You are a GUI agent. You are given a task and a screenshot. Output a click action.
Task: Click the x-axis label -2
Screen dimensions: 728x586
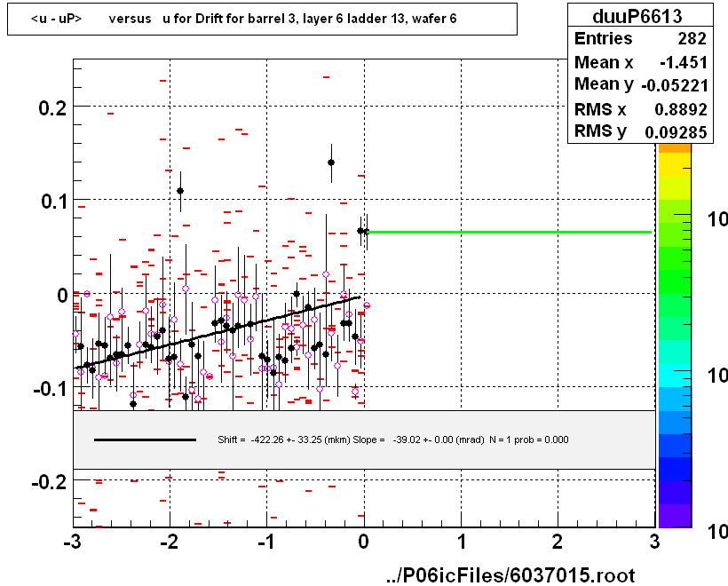coord(170,542)
